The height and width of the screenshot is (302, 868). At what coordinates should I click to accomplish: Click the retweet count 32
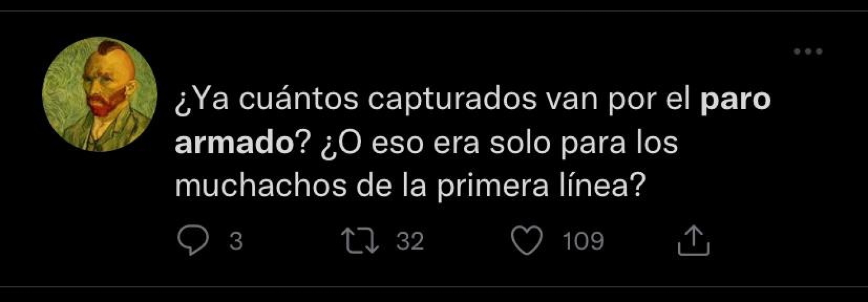pos(410,241)
